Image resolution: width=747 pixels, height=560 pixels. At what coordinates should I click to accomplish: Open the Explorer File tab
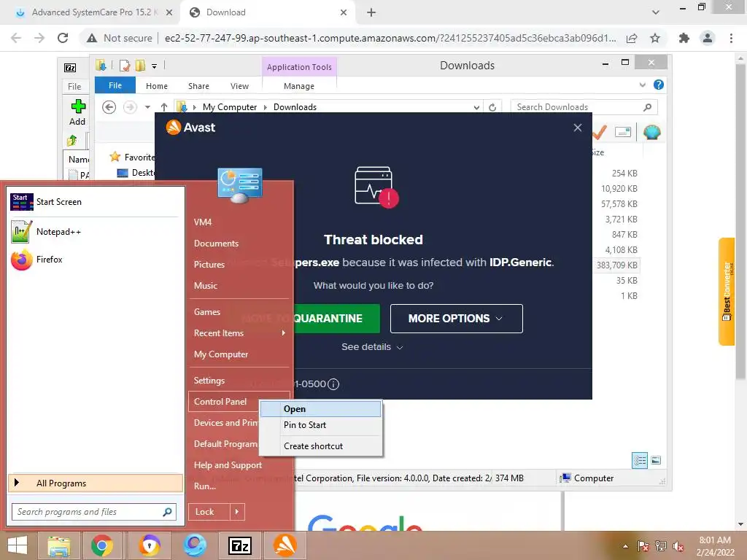115,86
